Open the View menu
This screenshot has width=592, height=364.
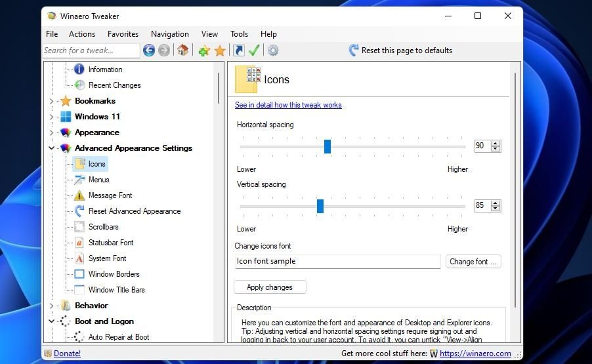[209, 34]
